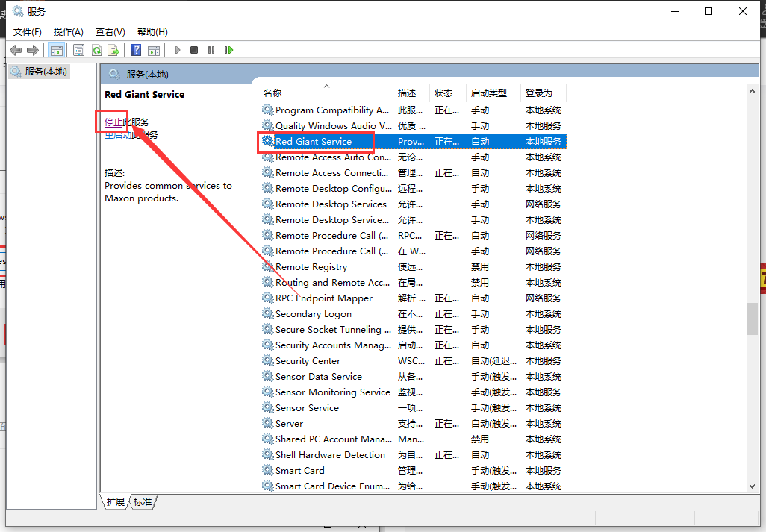The width and height of the screenshot is (766, 532).
Task: Select the Sensor Data Service row
Action: tap(413, 376)
